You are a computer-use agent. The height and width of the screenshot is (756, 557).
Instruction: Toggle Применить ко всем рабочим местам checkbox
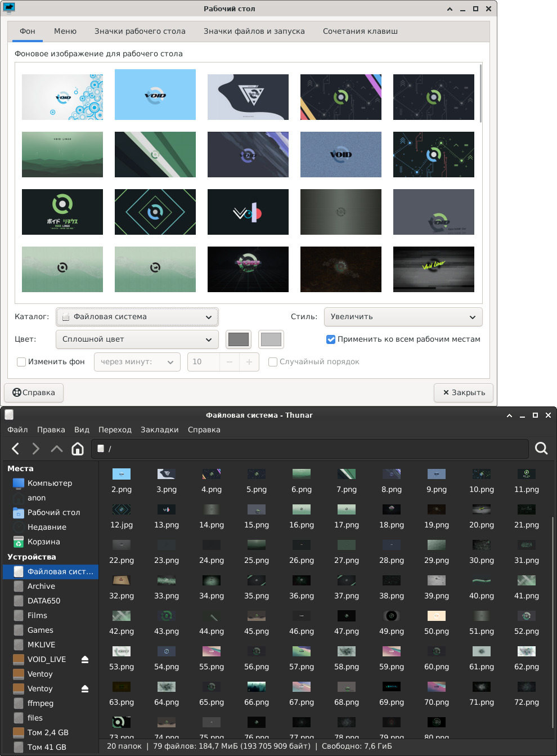click(331, 339)
